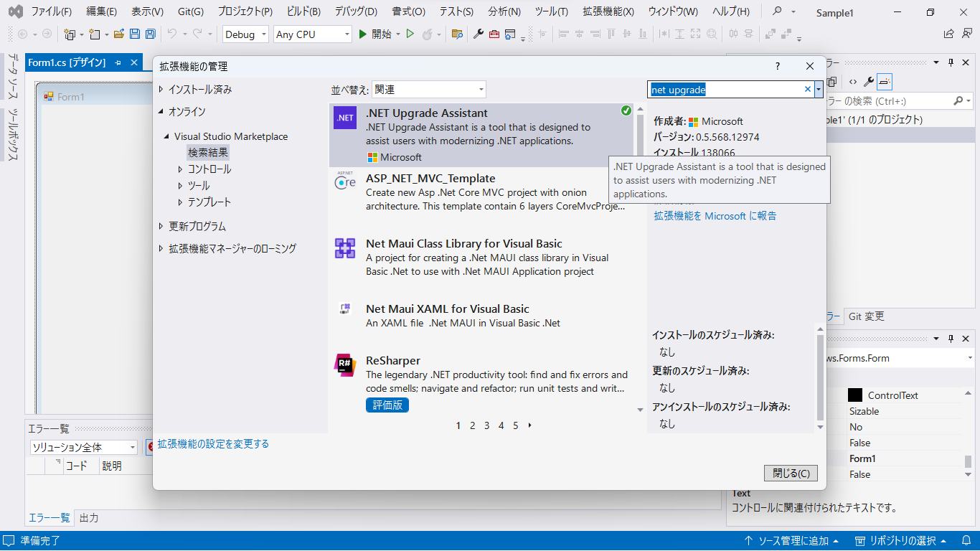This screenshot has width=980, height=551.
Task: Click the Save All toolbar icon
Action: 150,34
